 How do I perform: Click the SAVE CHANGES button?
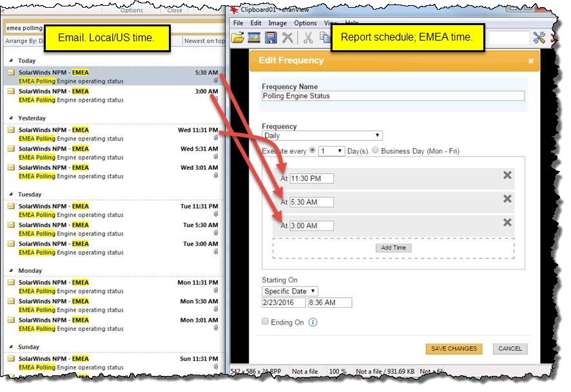[454, 349]
